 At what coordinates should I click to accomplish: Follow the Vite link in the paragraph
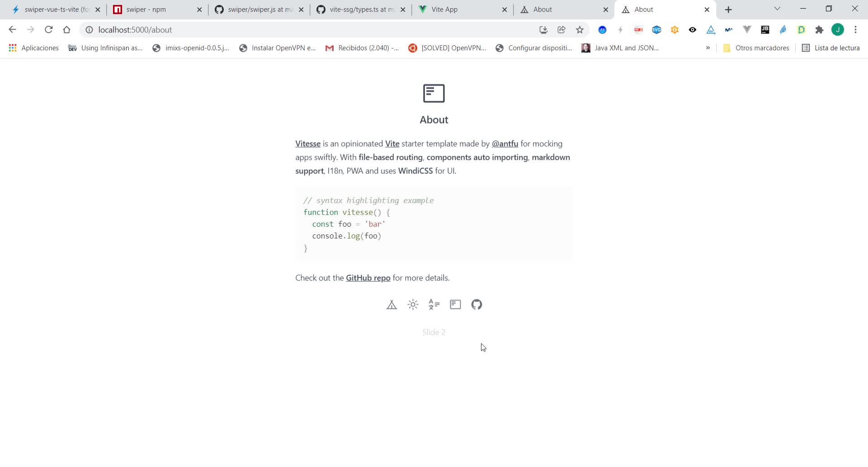(x=392, y=143)
